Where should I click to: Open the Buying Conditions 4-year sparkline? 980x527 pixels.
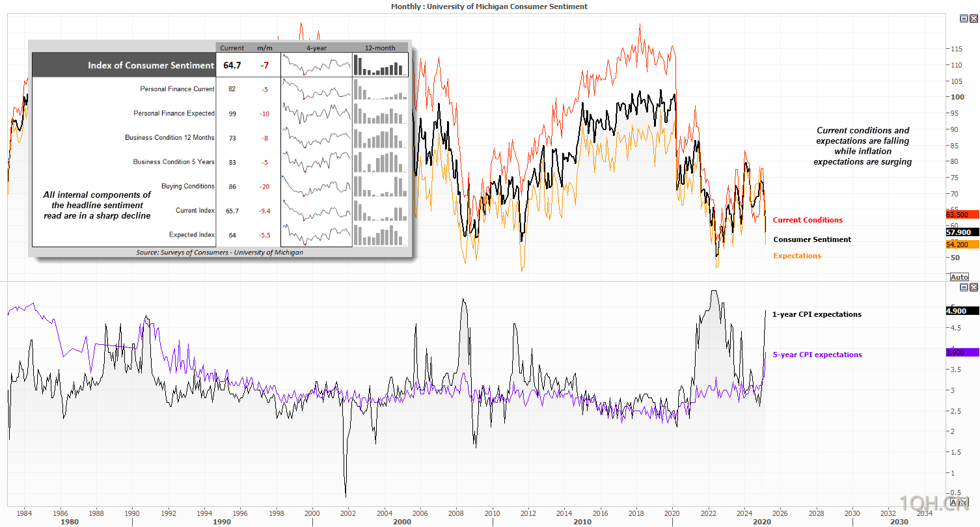coord(316,186)
